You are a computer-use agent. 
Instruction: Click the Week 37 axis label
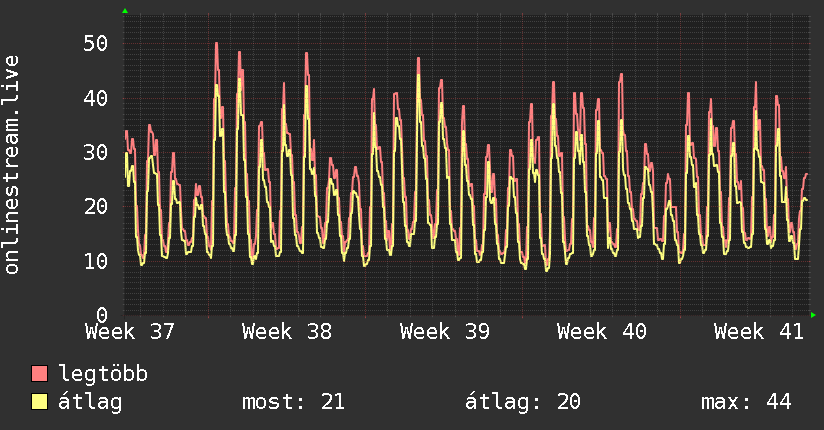[130, 332]
